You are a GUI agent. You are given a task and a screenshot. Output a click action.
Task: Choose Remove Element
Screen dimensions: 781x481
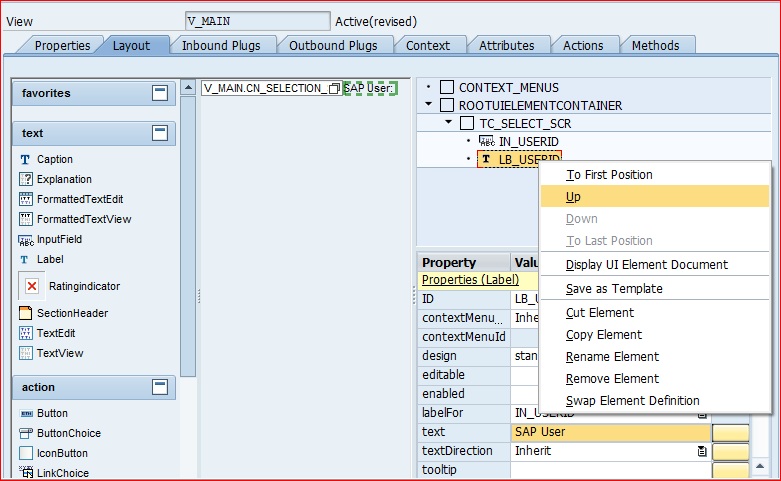(655, 378)
